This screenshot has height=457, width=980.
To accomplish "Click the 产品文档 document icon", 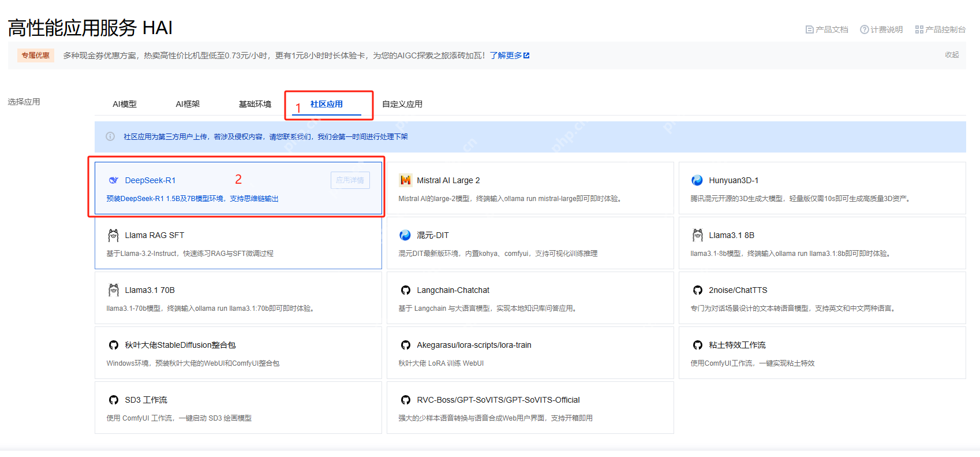I will 810,29.
